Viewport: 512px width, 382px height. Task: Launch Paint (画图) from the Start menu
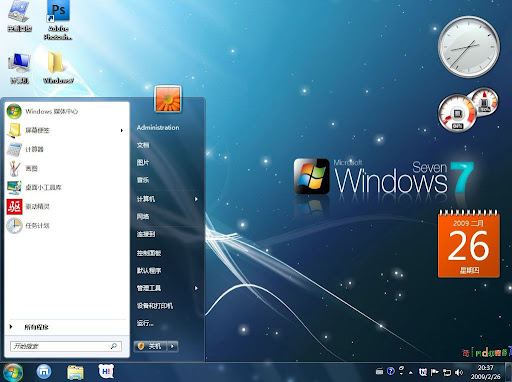pos(67,168)
